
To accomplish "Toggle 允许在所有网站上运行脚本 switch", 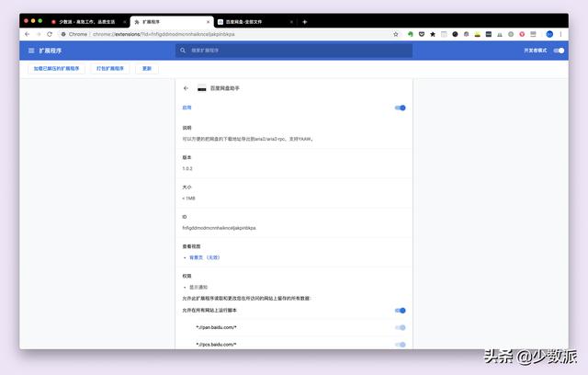I will tap(401, 310).
